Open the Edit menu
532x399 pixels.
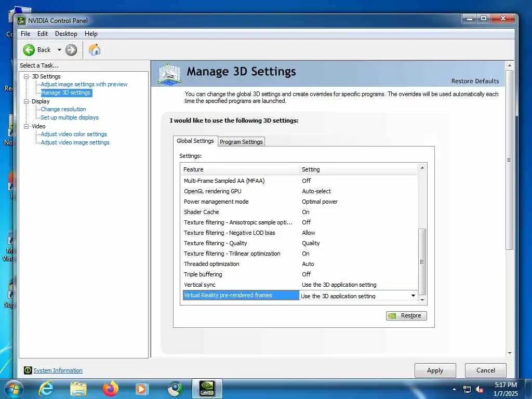coord(43,34)
